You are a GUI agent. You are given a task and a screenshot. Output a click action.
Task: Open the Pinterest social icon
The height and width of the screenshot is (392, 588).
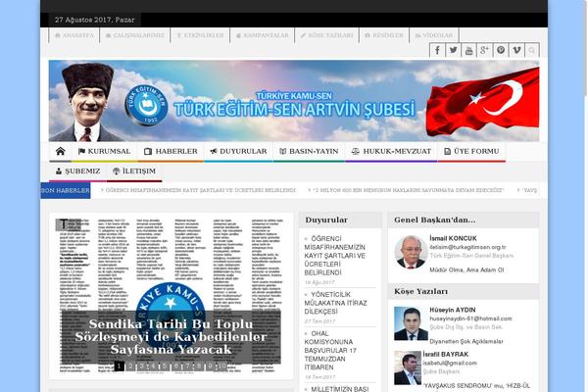click(x=501, y=50)
